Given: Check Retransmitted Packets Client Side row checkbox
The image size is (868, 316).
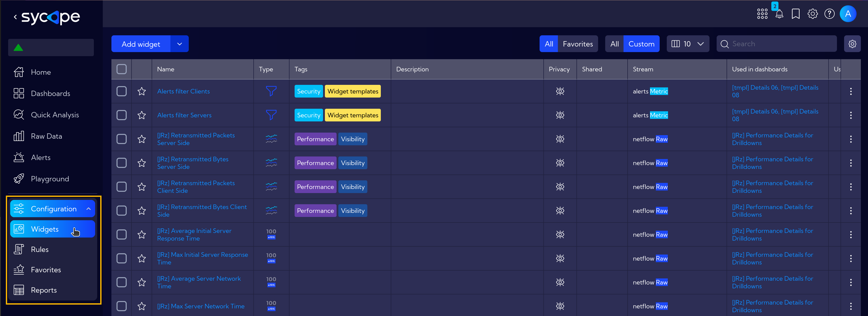Looking at the screenshot, I should [121, 187].
